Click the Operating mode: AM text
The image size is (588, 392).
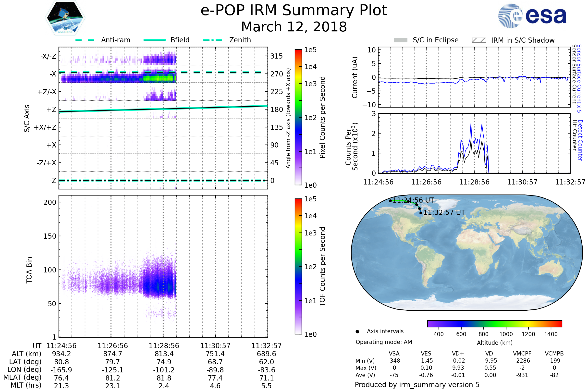coord(384,342)
